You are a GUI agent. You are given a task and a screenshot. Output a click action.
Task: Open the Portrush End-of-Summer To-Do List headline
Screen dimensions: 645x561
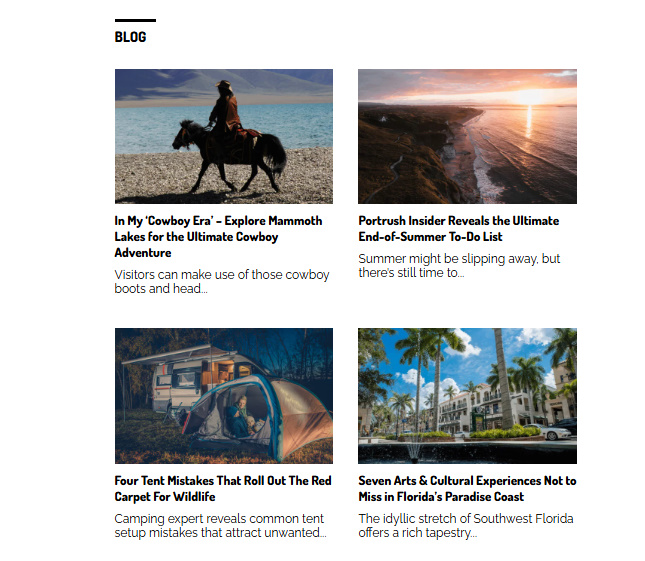pos(459,229)
